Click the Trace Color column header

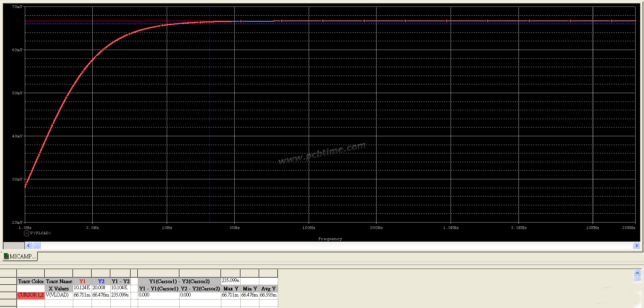pyautogui.click(x=31, y=282)
